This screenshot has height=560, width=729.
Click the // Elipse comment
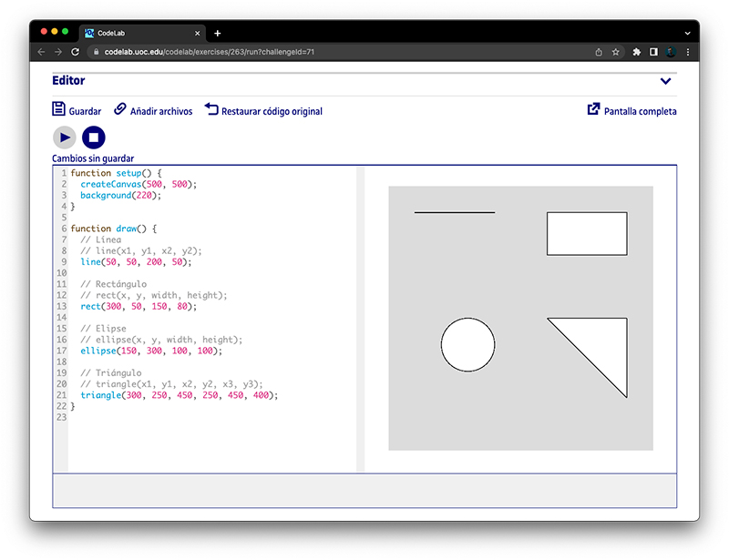pyautogui.click(x=103, y=328)
